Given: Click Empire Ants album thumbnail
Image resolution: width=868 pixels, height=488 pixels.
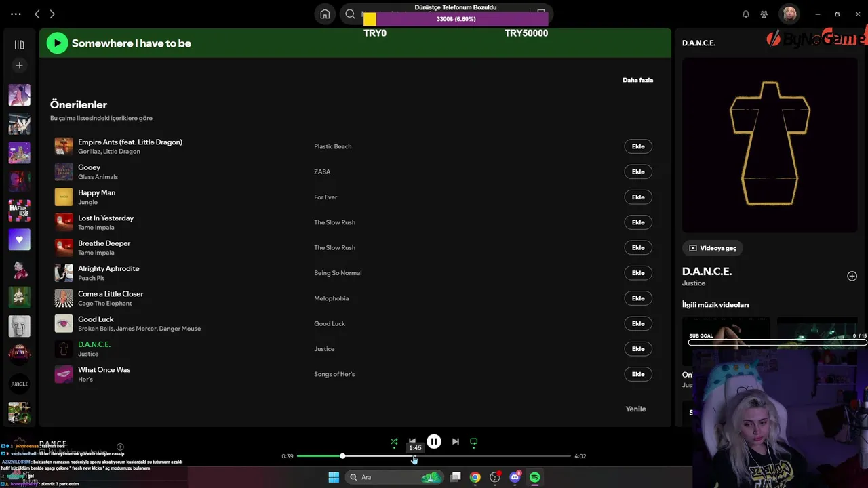Looking at the screenshot, I should click(64, 146).
